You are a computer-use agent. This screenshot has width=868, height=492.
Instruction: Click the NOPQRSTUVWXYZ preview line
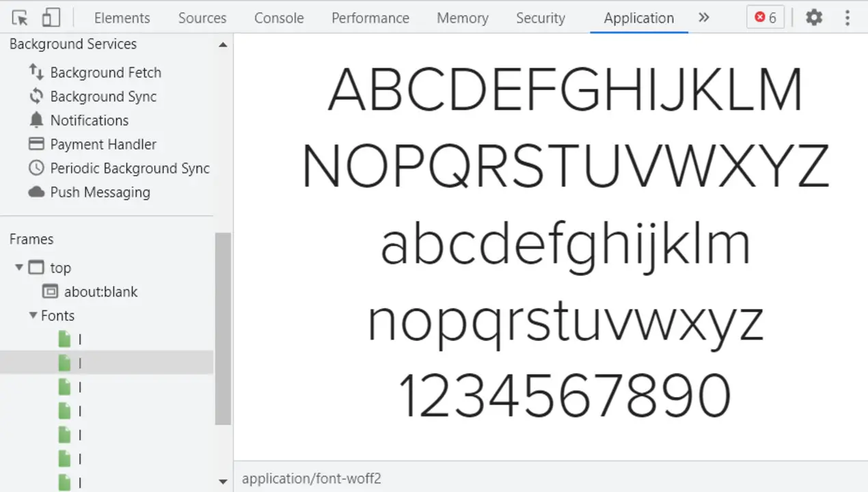[x=566, y=167]
